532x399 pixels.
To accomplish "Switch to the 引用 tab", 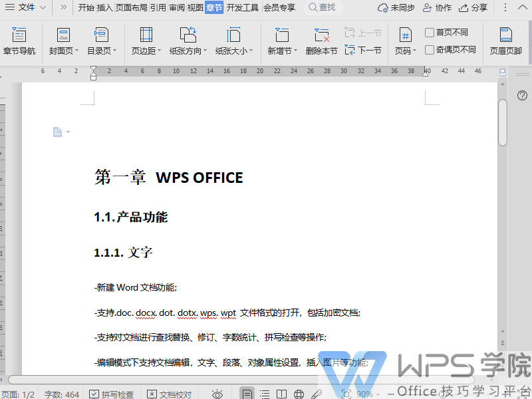I will coord(158,7).
